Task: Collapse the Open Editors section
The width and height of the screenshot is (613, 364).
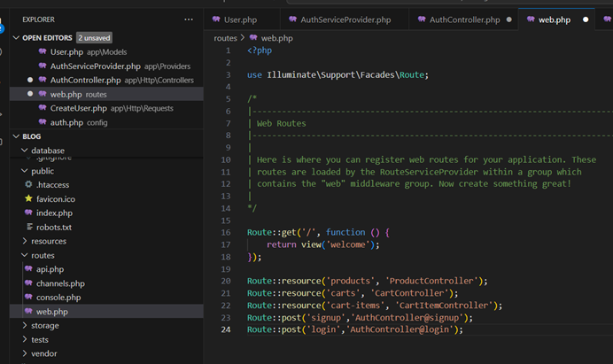Action: tap(16, 38)
